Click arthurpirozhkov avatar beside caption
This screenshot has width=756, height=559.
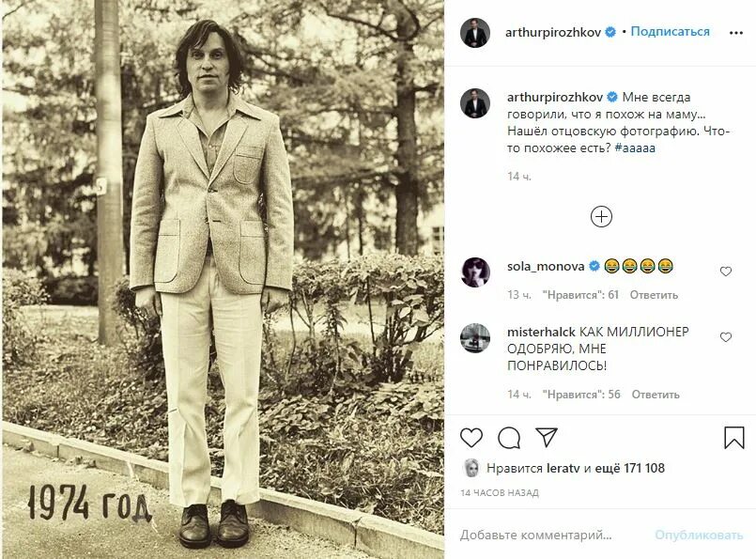coord(475,103)
